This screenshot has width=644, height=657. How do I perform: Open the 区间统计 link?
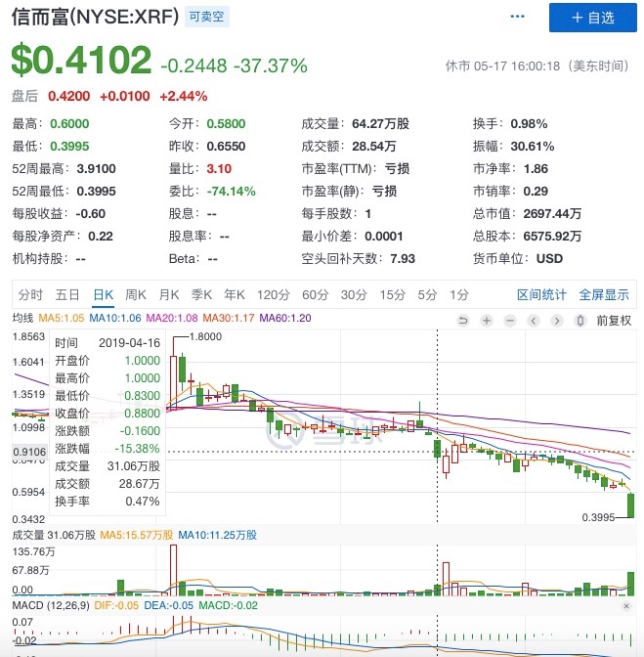click(541, 295)
